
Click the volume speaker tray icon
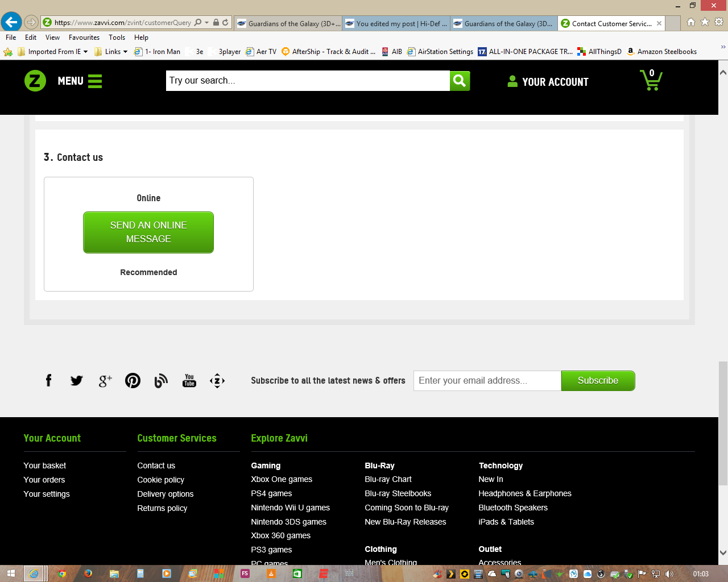coord(669,574)
